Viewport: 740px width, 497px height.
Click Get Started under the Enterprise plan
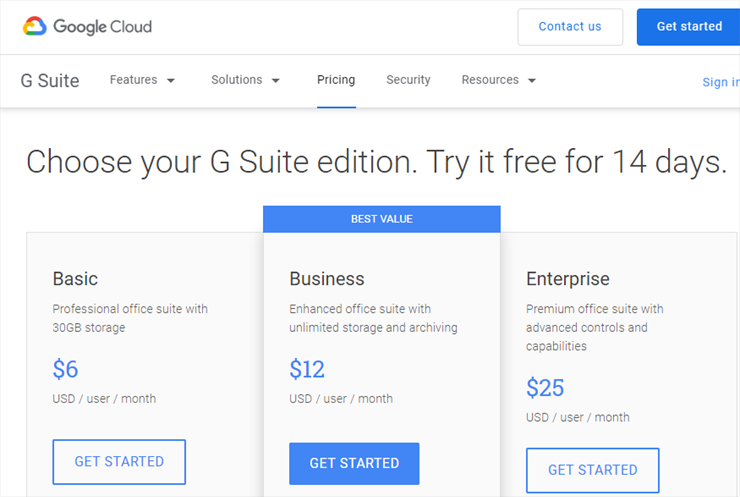(x=593, y=470)
